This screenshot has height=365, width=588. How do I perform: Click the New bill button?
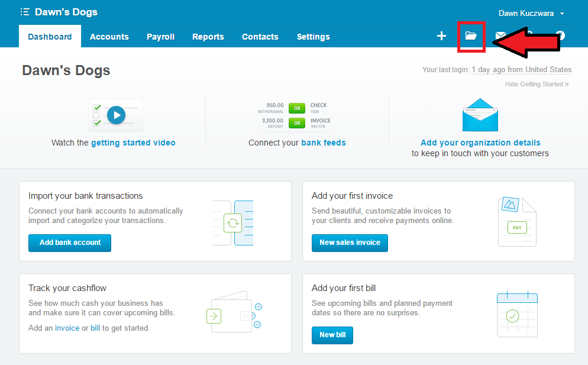(332, 335)
